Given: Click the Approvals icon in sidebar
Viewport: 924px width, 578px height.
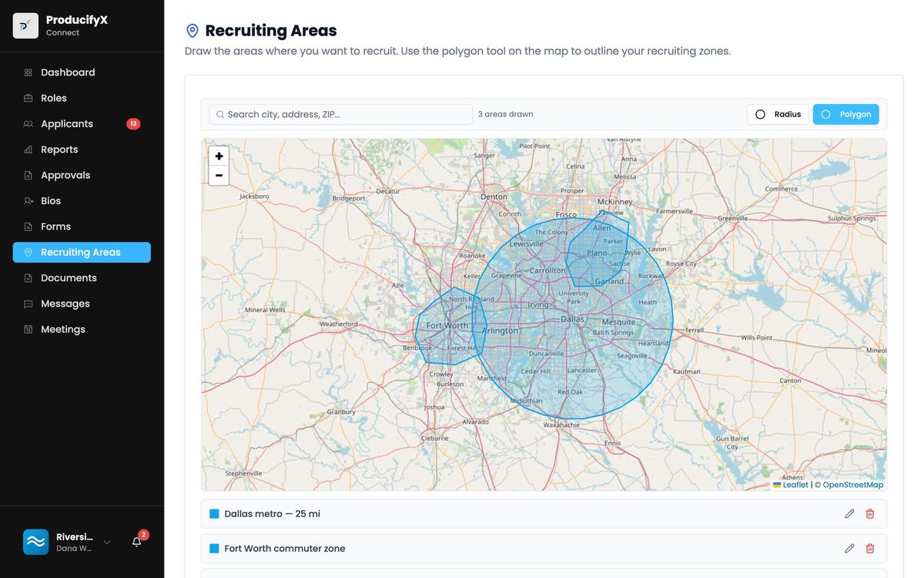Looking at the screenshot, I should coord(28,175).
